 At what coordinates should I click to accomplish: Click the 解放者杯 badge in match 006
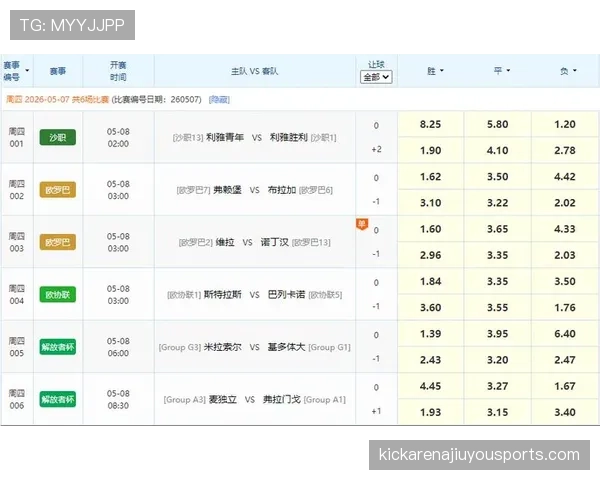(58, 400)
